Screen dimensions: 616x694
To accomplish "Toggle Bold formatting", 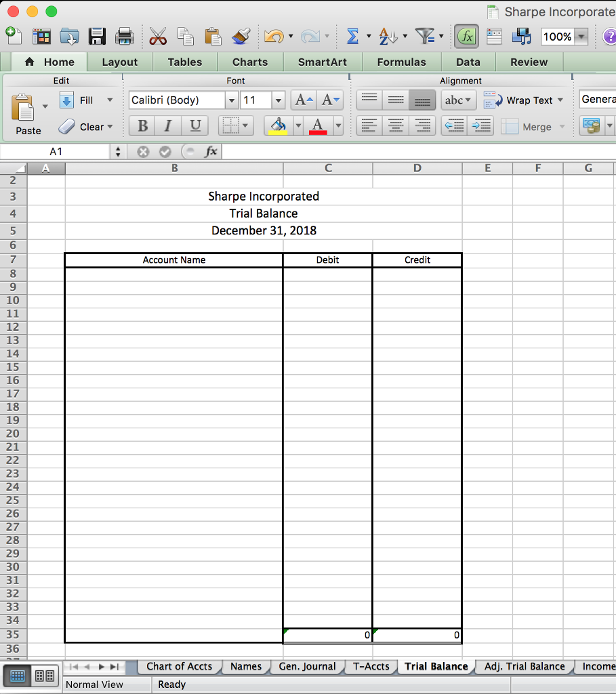I will (x=142, y=126).
